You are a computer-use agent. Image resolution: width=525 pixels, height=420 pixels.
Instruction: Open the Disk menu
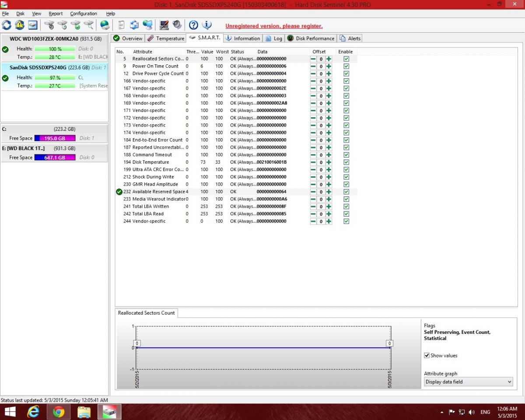21,14
